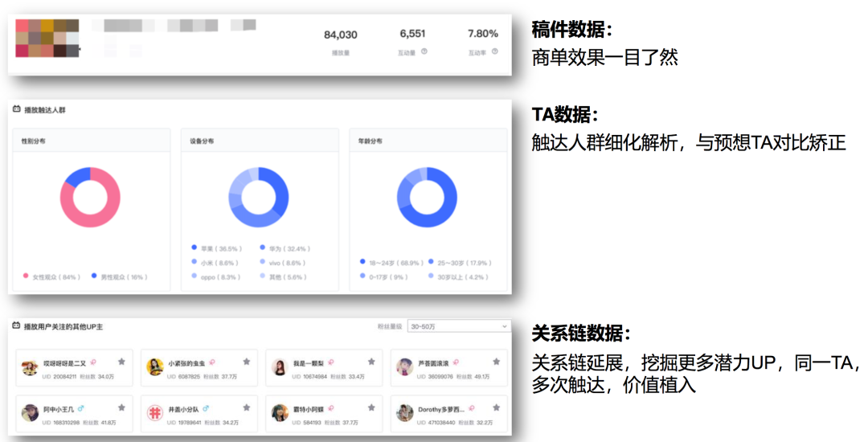Click the 设备分布 card header
This screenshot has height=442, width=868.
pos(260,141)
